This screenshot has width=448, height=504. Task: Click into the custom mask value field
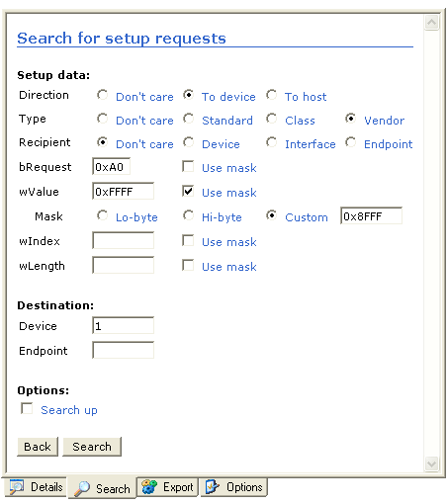pyautogui.click(x=372, y=215)
